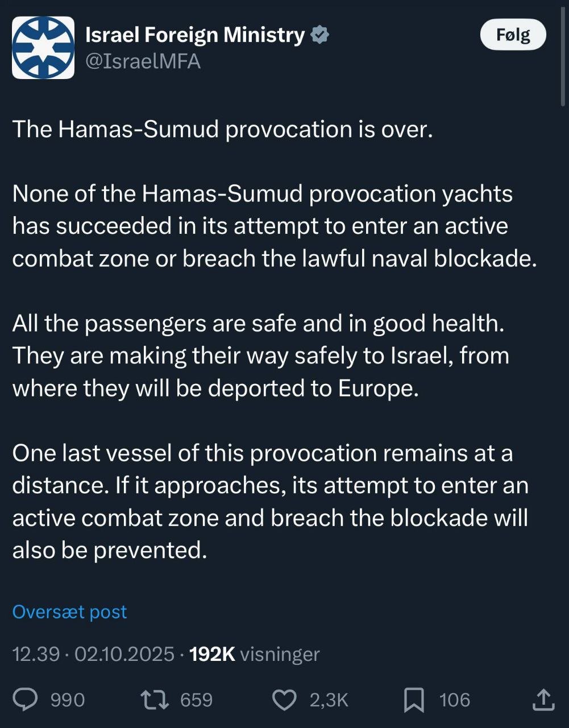The width and height of the screenshot is (569, 728).
Task: Click the @IsraelMFA handle
Action: point(143,61)
